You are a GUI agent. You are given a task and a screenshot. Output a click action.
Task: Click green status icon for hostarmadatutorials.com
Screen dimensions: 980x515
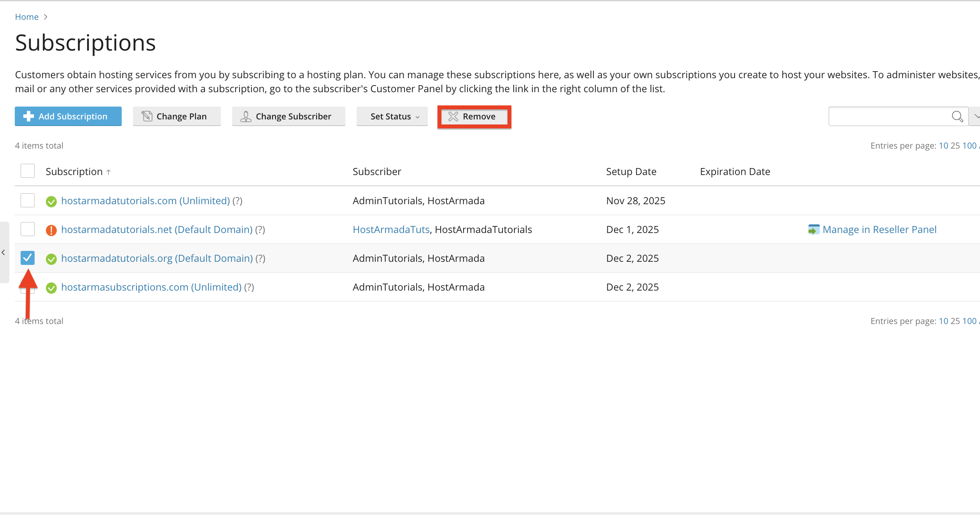51,201
